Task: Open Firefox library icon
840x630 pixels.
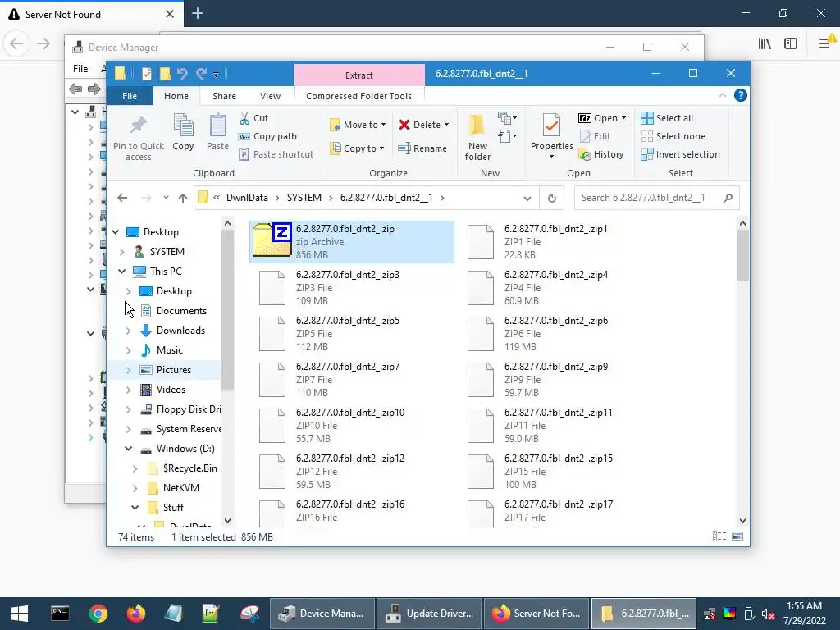Action: coord(765,43)
